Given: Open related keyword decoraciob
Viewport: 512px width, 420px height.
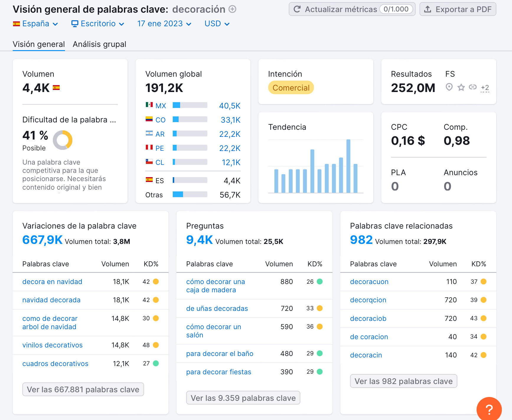Looking at the screenshot, I should click(368, 318).
